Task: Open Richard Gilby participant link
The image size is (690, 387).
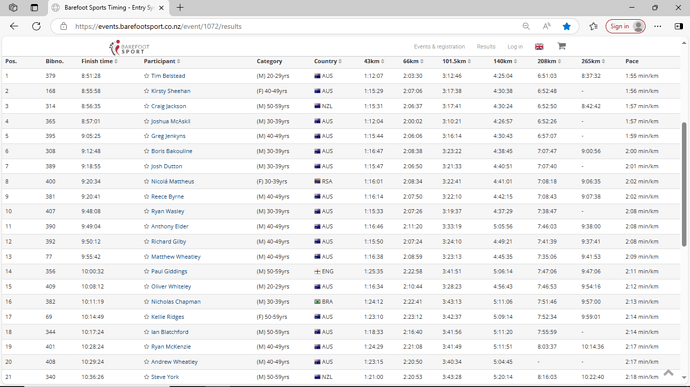Action: [169, 242]
